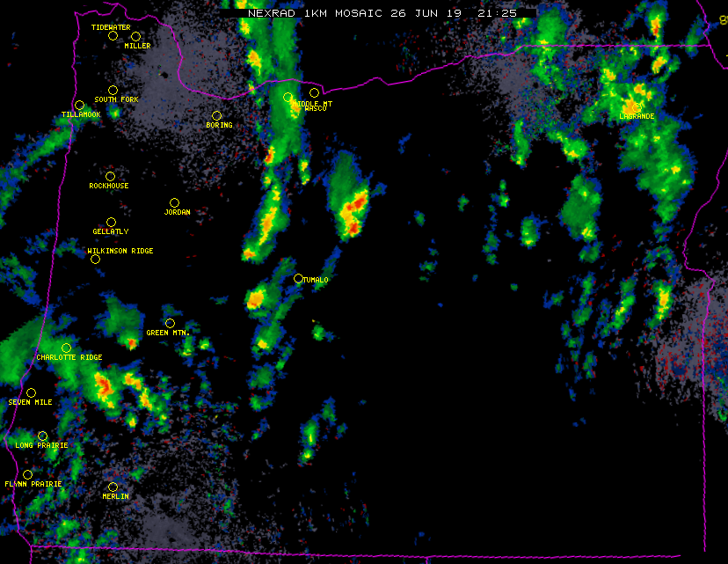This screenshot has width=728, height=564.
Task: Select the Green Mtn. station marker
Action: coord(170,323)
